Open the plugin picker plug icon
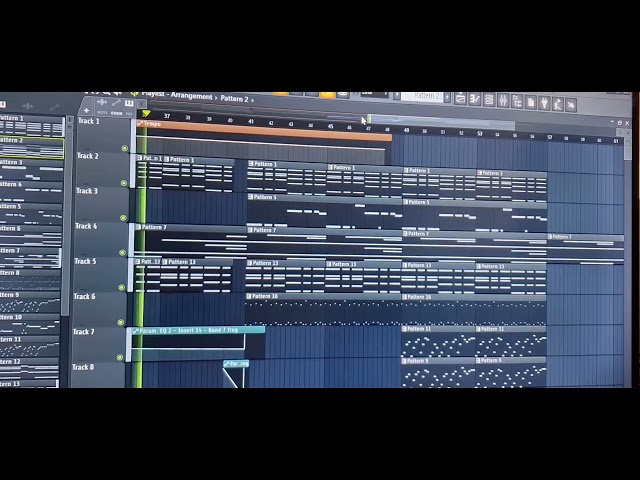Screen dimensions: 640x480 pyautogui.click(x=544, y=102)
